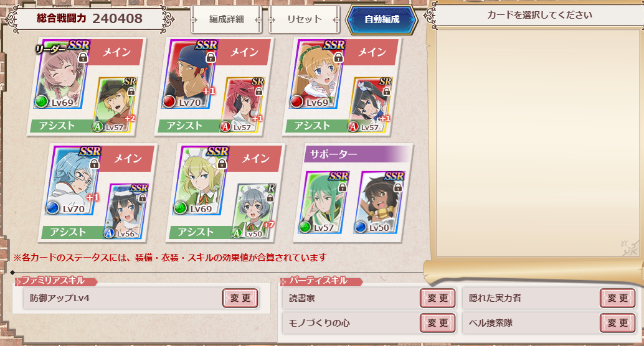
Task: Select the dark-skinned Lv50 supporter card
Action: (379, 203)
